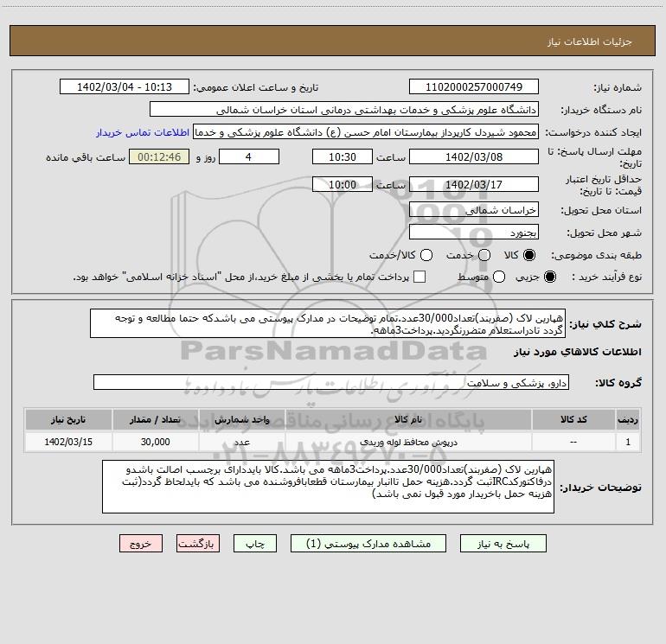
Task: Click the تعداد / مقدار column header
Action: pyautogui.click(x=156, y=419)
